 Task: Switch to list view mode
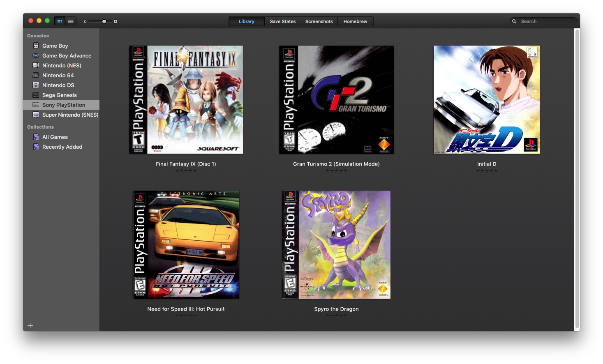coord(71,21)
